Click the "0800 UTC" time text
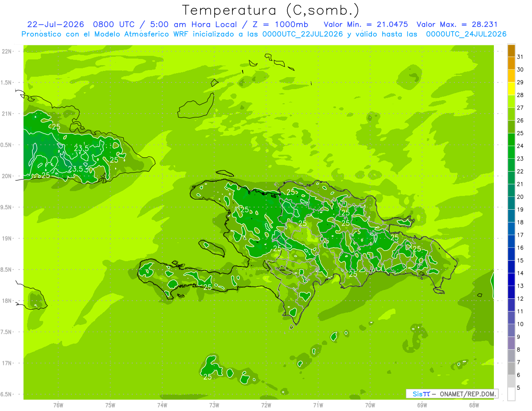Viewport: 532px width, 411px height. click(x=115, y=24)
